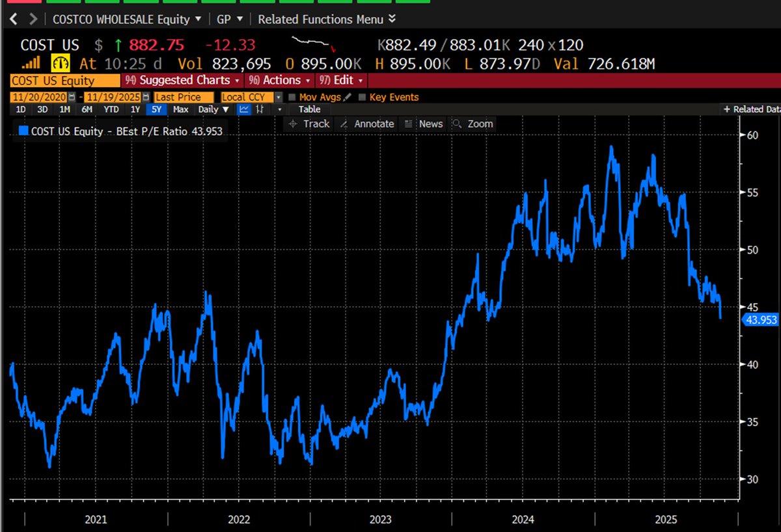
Task: Switch to Table view
Action: click(310, 109)
